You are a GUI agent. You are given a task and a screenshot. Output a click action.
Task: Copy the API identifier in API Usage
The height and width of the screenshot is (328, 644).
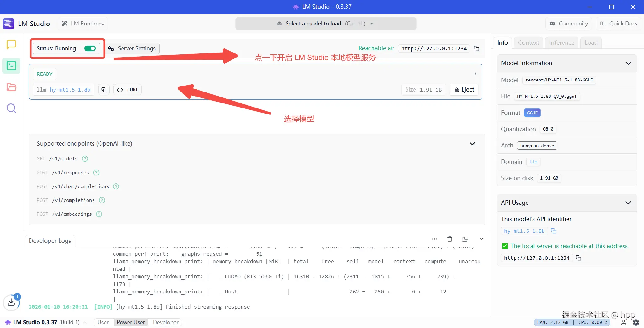click(554, 231)
